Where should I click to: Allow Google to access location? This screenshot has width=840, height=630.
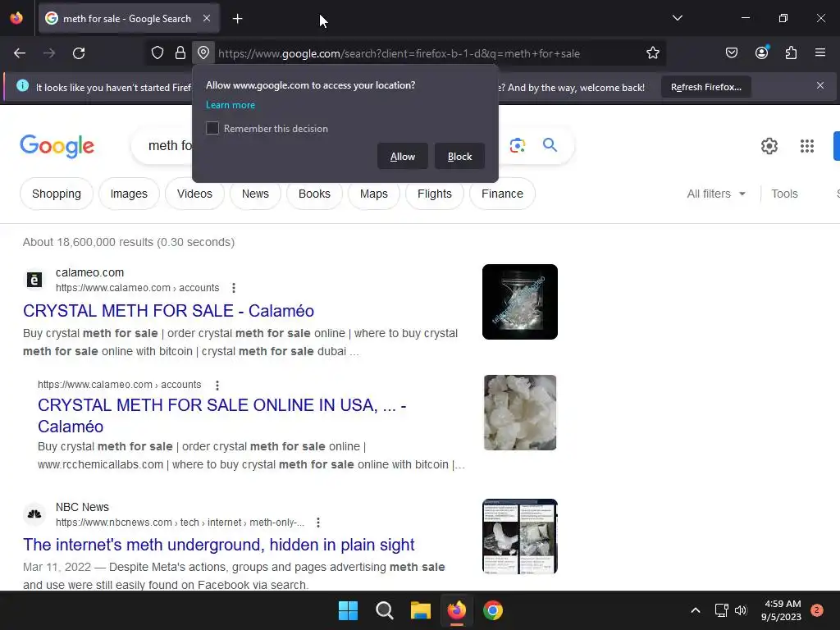point(402,157)
